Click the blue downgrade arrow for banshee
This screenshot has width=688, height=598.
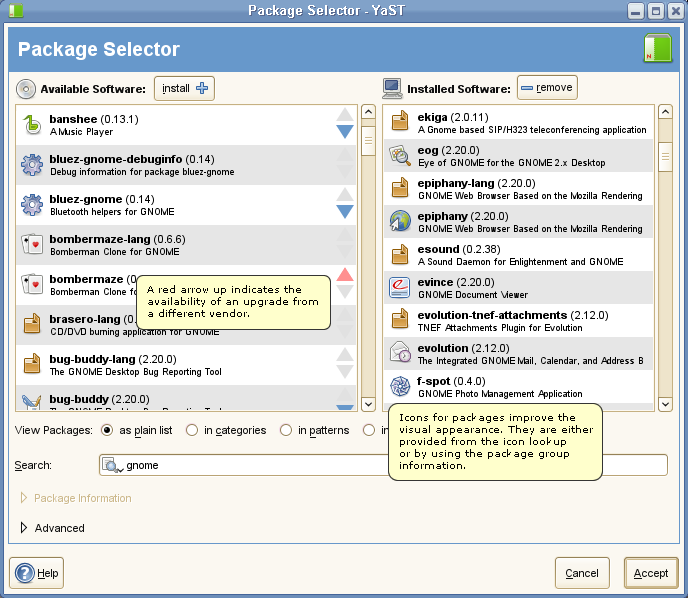click(345, 131)
